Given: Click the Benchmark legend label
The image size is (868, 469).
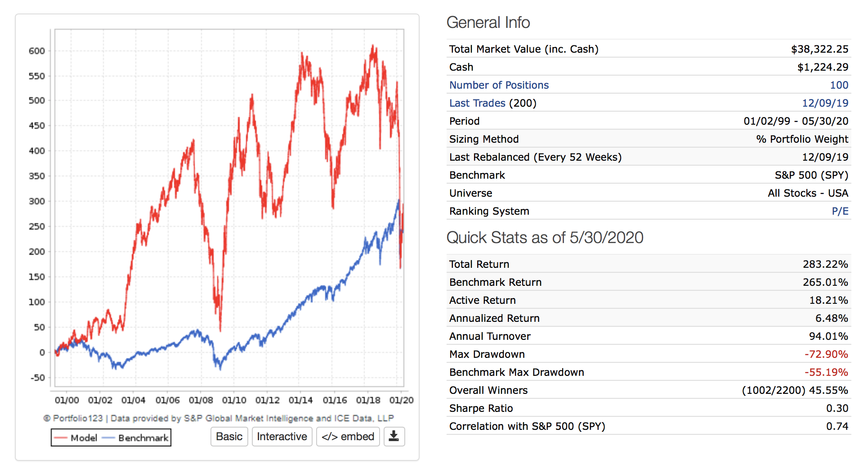Looking at the screenshot, I should click(143, 438).
